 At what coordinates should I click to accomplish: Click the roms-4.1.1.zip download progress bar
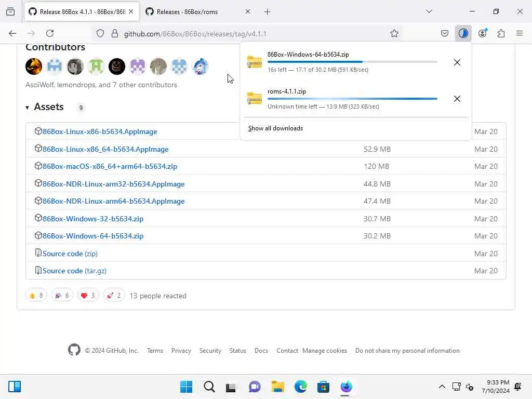pyautogui.click(x=352, y=99)
